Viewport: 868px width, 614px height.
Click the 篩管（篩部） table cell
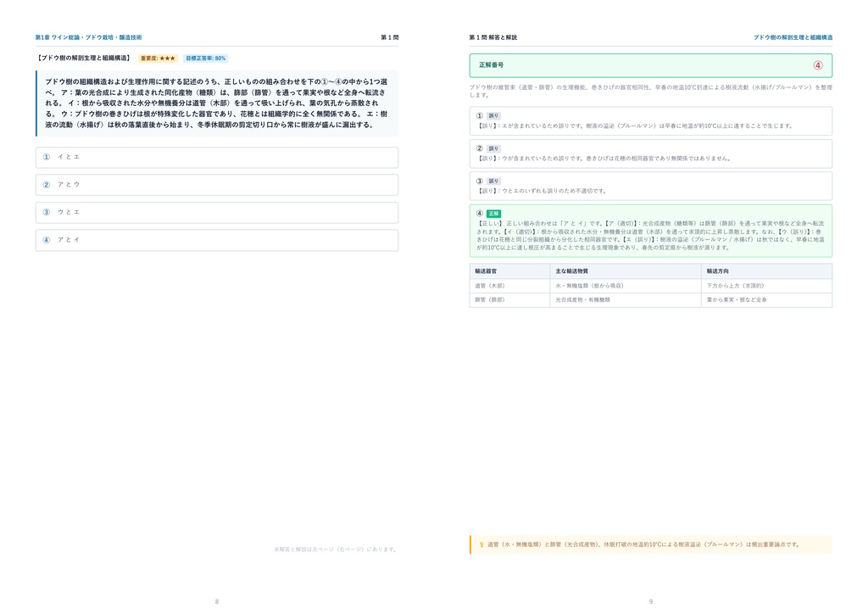[x=509, y=299]
